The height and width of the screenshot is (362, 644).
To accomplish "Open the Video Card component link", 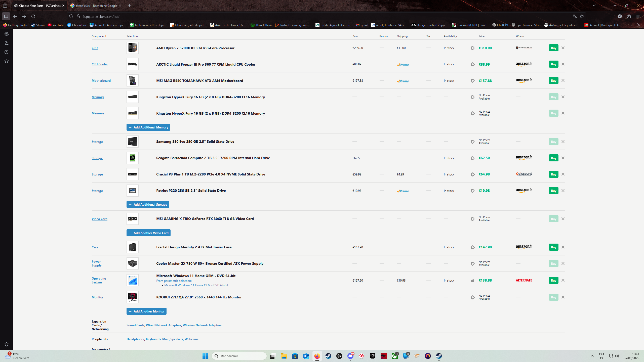I will (99, 219).
